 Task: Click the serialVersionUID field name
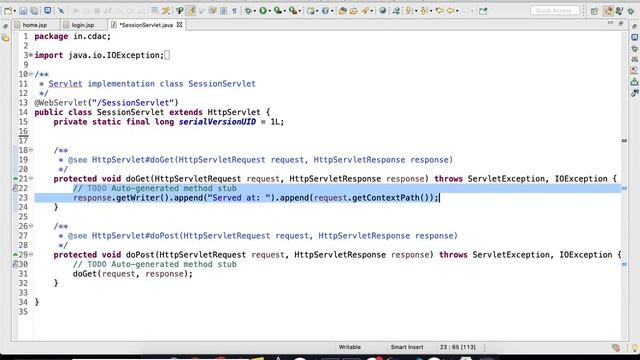pyautogui.click(x=217, y=122)
